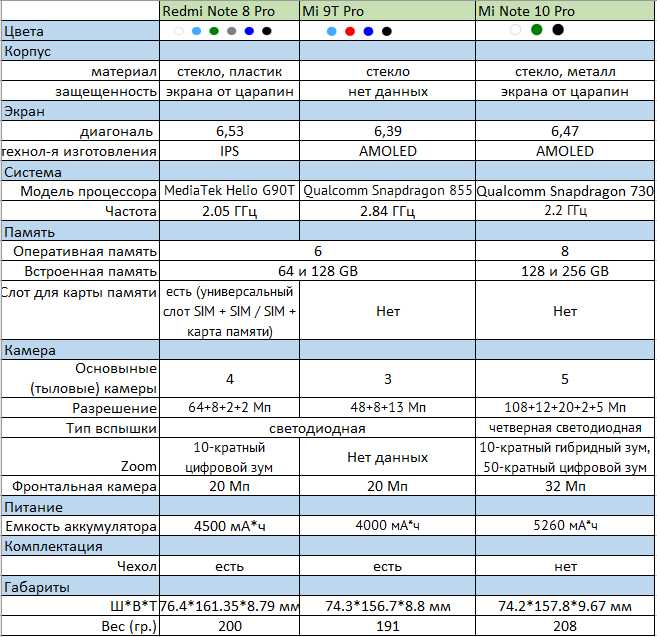Select the '10-кратный цифровой зум' cell

(x=230, y=457)
